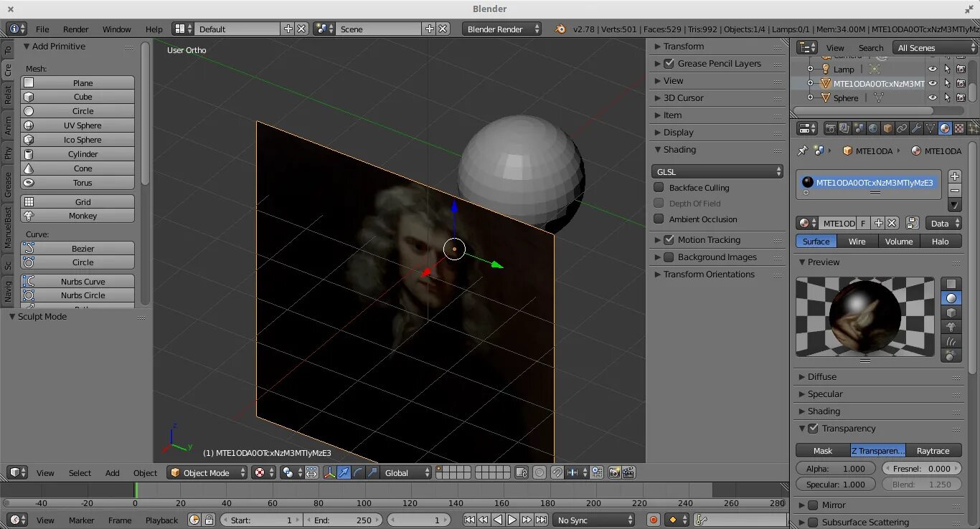Viewport: 980px width, 529px height.
Task: Open the Object Data tab (triangle icon)
Action: coord(930,128)
